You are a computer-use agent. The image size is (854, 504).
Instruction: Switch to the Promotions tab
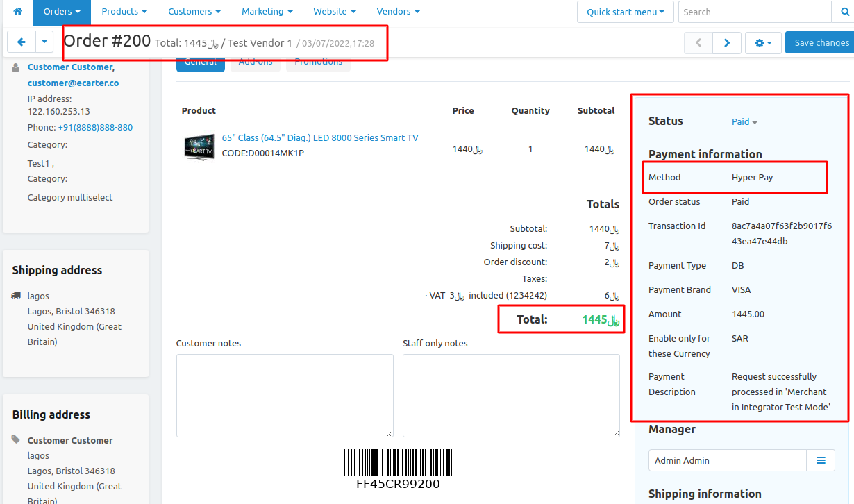318,62
